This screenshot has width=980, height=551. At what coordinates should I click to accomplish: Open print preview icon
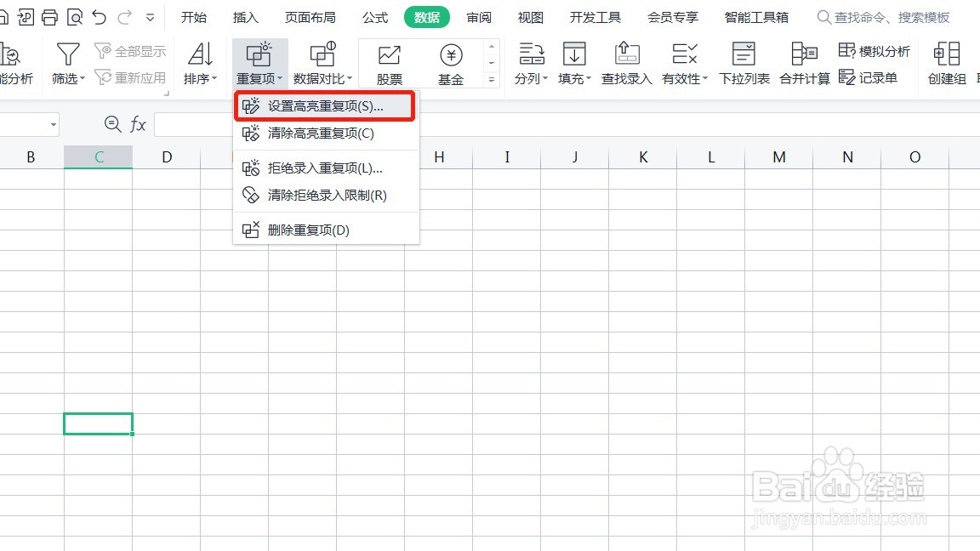click(74, 18)
